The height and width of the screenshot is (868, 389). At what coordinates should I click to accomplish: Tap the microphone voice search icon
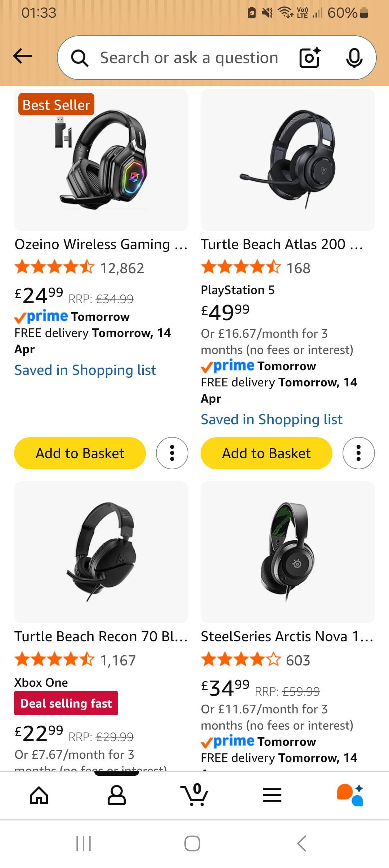(x=354, y=58)
